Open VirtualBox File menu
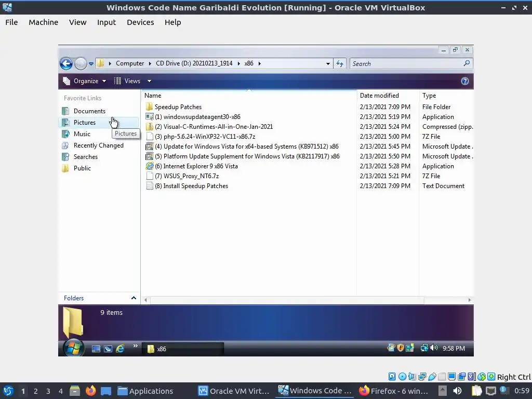Viewport: 532px width, 399px height. click(x=11, y=22)
